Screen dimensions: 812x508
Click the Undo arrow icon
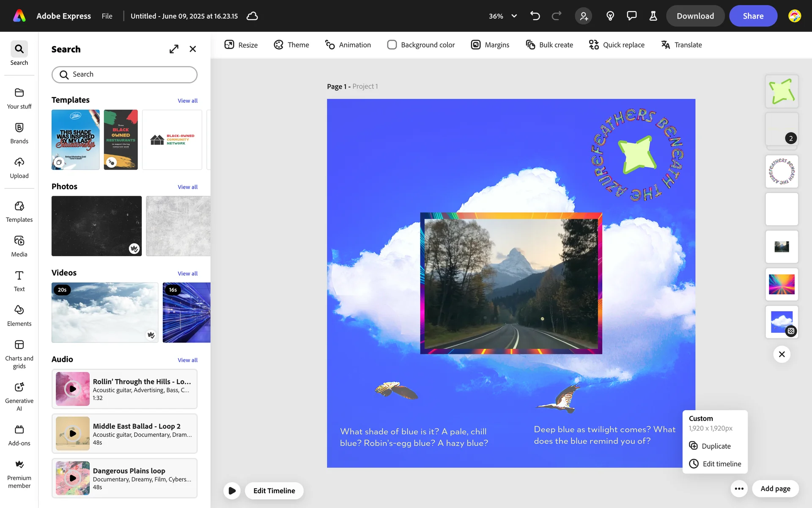(535, 16)
